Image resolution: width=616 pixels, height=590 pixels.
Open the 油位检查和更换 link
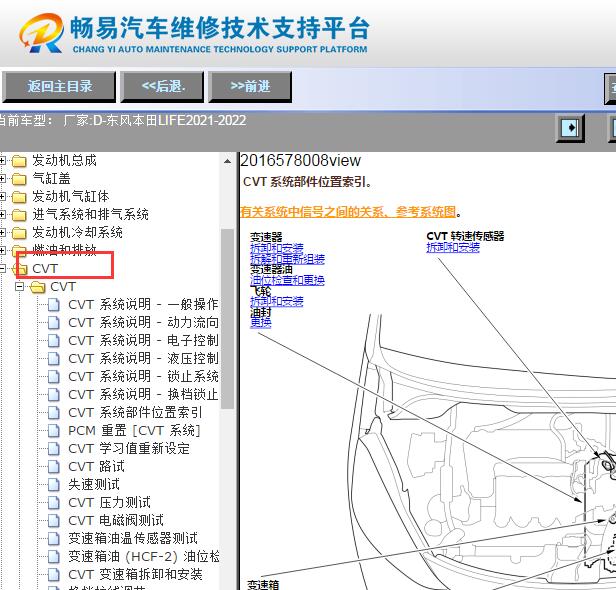click(x=288, y=280)
